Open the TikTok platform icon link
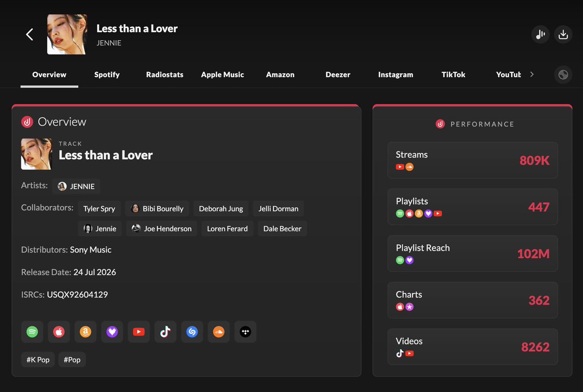 pos(165,332)
